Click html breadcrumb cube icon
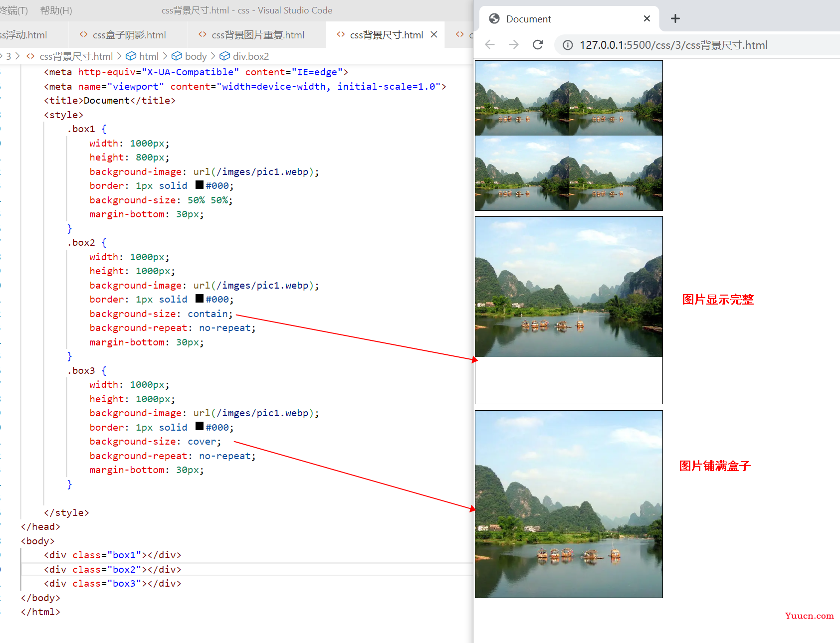Viewport: 840px width, 643px height. coord(131,56)
